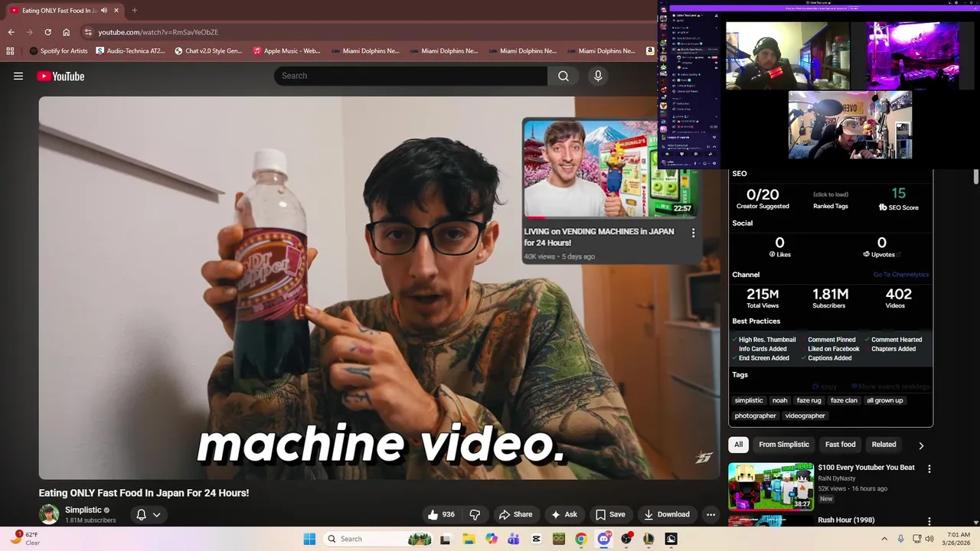980x551 pixels.
Task: Select the Related filter chip
Action: click(x=884, y=445)
